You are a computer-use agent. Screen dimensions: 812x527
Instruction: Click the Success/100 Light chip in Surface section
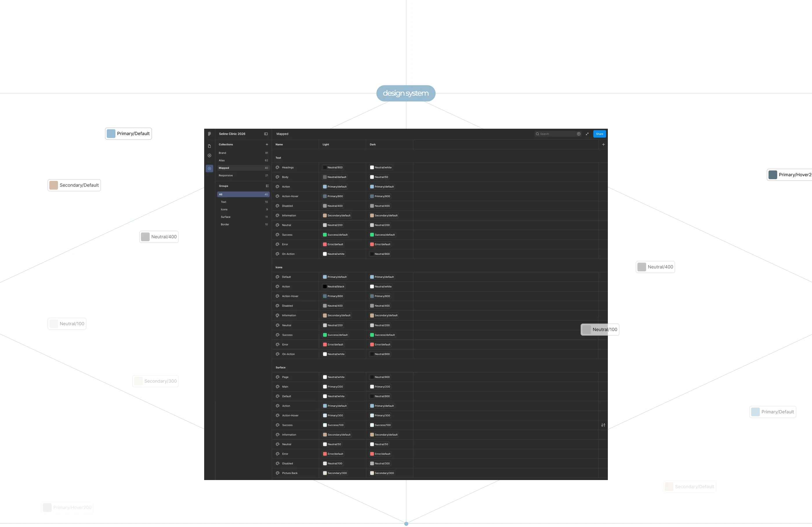333,425
